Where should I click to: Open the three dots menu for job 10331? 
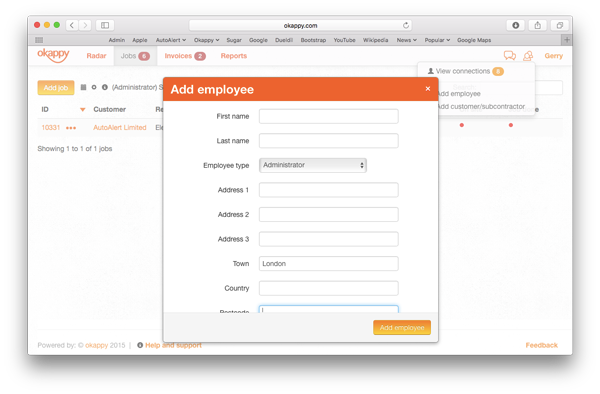tap(71, 128)
